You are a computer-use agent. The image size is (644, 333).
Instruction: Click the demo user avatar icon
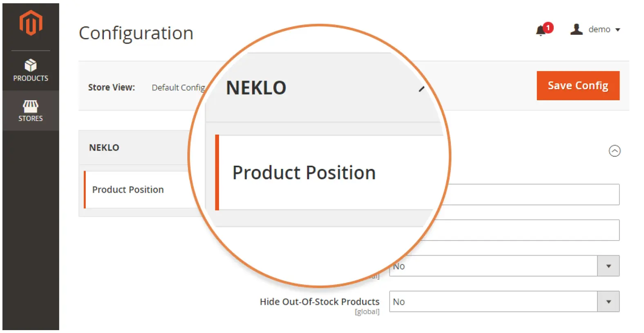click(x=576, y=29)
